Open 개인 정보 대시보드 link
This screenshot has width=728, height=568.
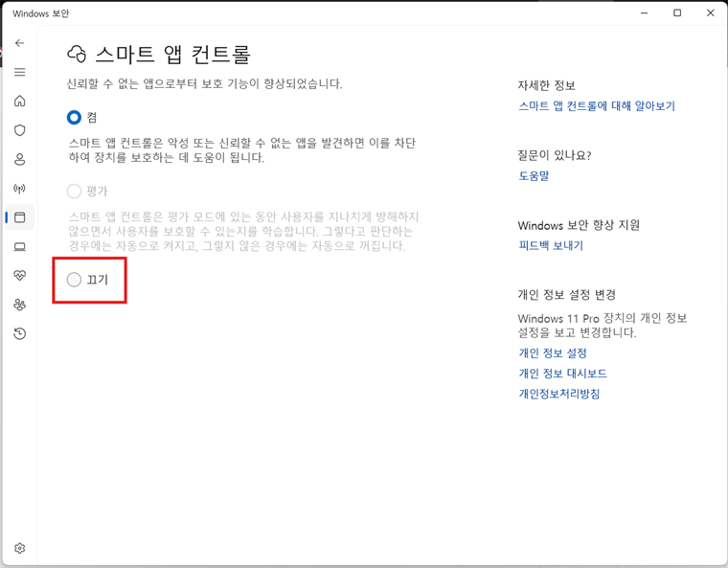tap(562, 374)
